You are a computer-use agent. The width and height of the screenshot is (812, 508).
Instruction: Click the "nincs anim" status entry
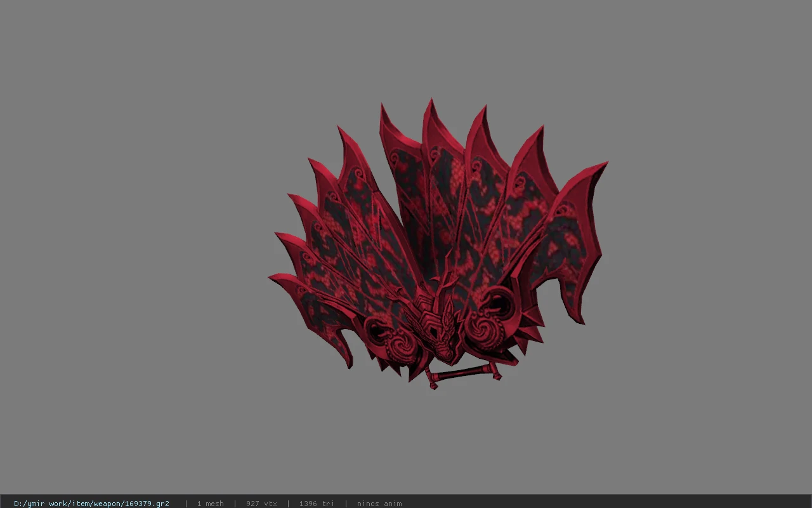(x=379, y=504)
